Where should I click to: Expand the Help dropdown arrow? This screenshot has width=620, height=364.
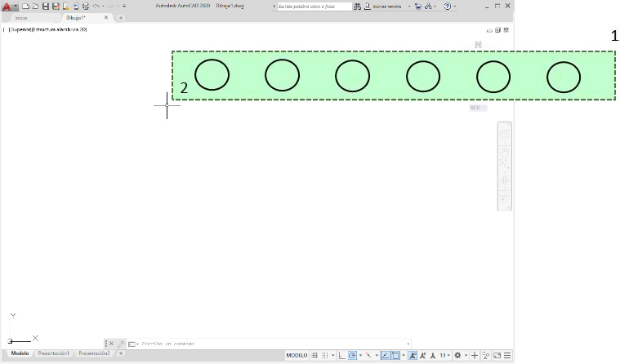[x=455, y=7]
